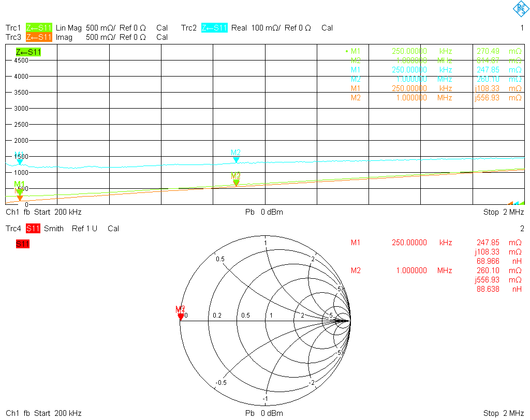Click 'Pb 0 dBm' under Smith diagram
This screenshot has height=420, width=530.
(x=264, y=413)
